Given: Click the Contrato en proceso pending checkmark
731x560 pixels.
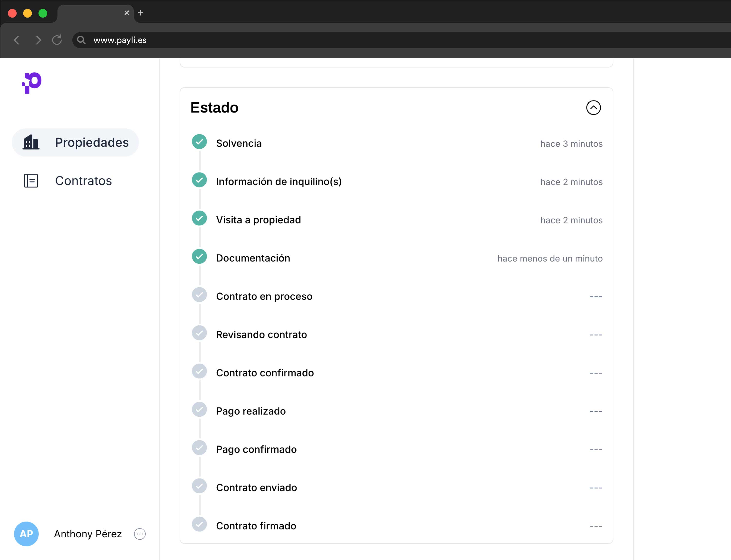Looking at the screenshot, I should (199, 295).
